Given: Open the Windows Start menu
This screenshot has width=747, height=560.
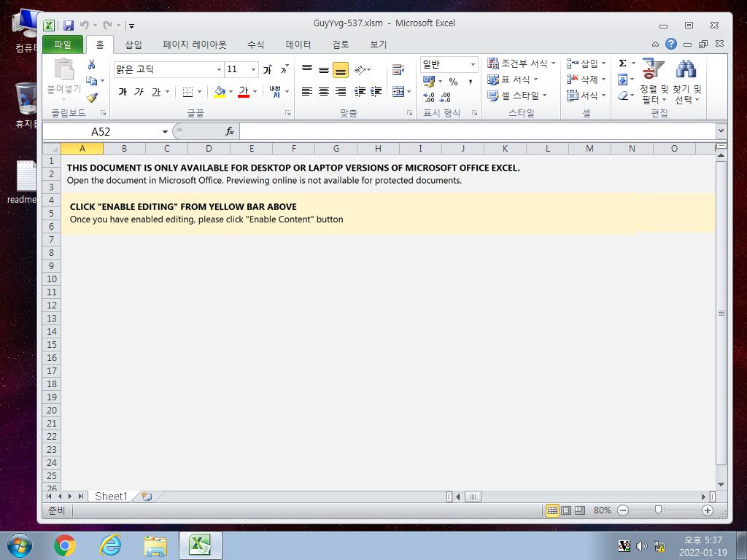Looking at the screenshot, I should pyautogui.click(x=19, y=545).
